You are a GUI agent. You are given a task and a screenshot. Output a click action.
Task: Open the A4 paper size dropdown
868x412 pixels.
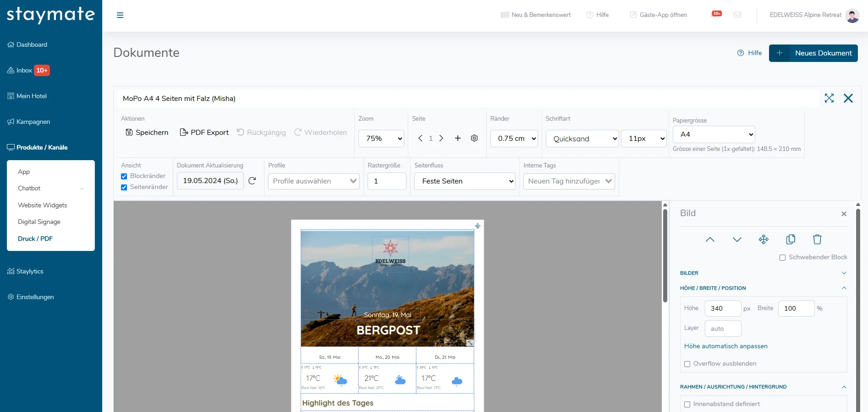click(714, 134)
